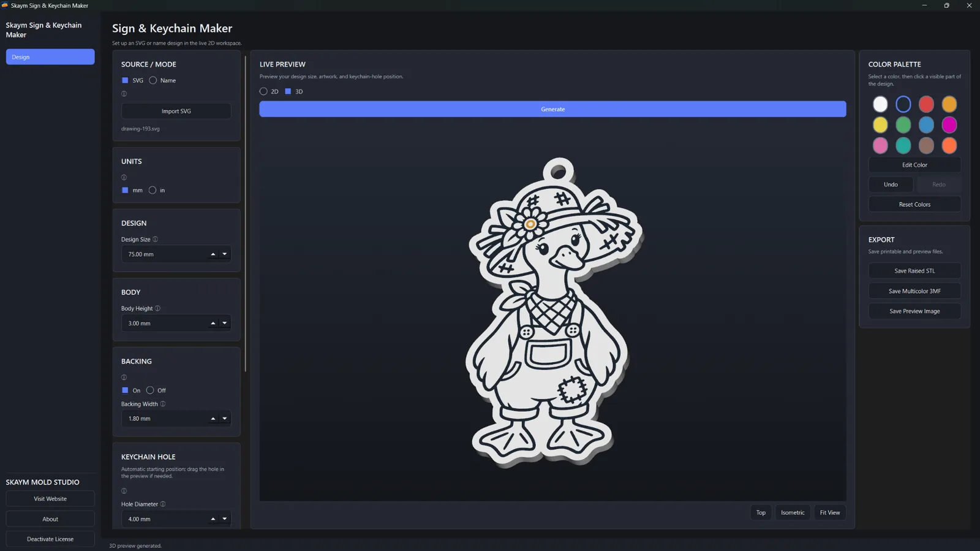Click the Import SVG button
The width and height of the screenshot is (980, 551).
[176, 111]
